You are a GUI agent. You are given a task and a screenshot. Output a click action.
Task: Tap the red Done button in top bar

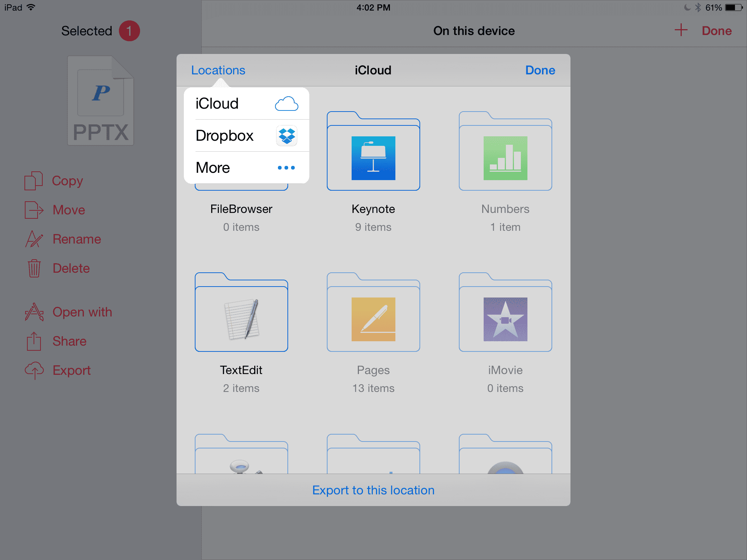click(x=717, y=31)
